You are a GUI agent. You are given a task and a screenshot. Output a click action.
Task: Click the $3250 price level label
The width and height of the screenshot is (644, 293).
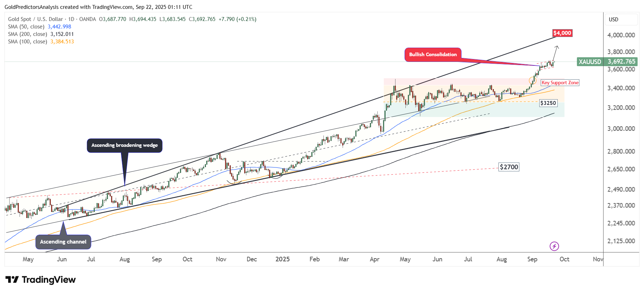point(548,103)
